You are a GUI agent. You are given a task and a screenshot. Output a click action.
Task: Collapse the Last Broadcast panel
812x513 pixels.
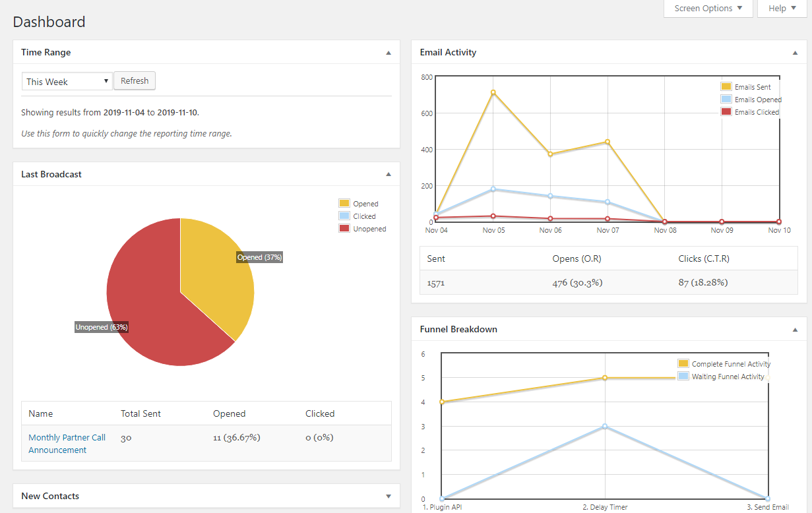(389, 175)
